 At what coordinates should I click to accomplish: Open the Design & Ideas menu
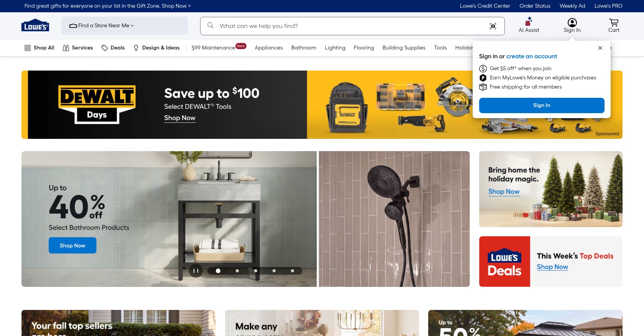tap(156, 48)
